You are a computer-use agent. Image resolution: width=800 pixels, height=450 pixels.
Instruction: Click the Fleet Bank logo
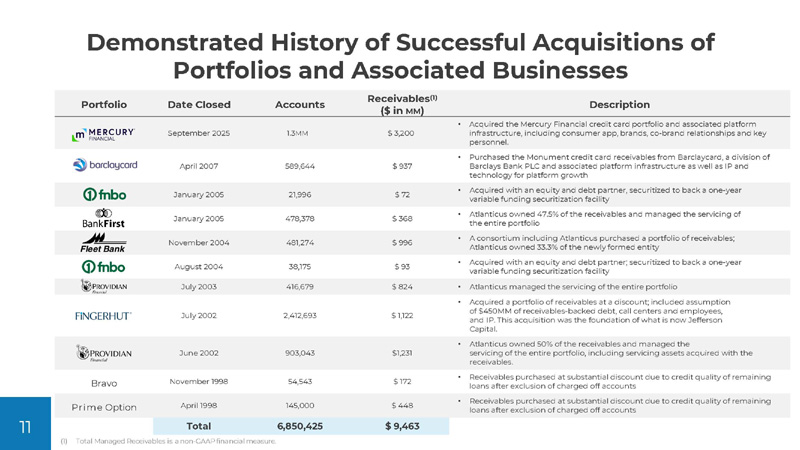tap(104, 243)
